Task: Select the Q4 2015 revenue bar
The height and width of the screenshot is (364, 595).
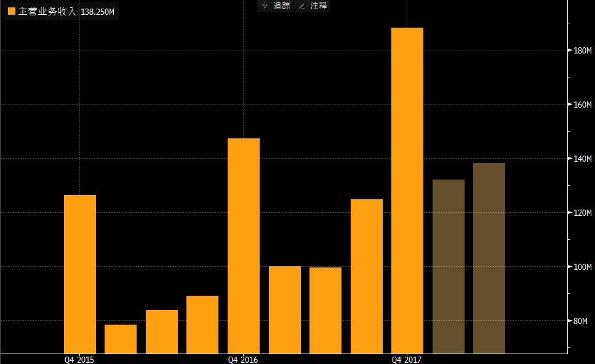Action: pyautogui.click(x=80, y=274)
